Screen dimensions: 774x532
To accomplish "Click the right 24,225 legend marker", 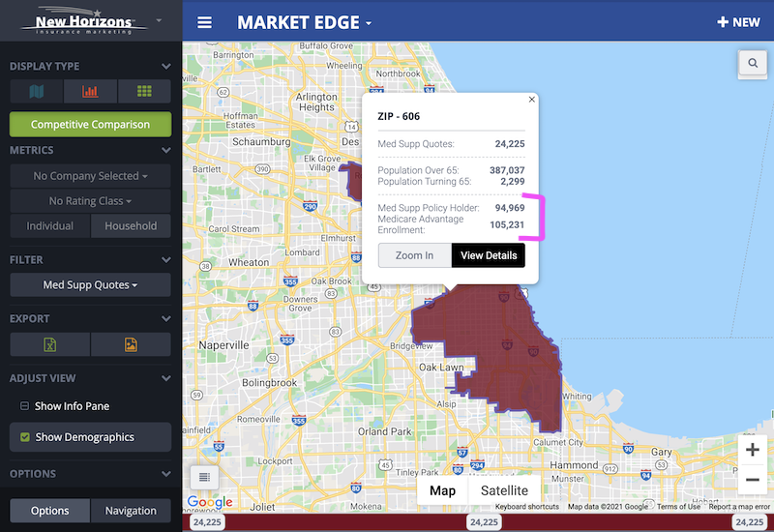I will click(x=749, y=522).
